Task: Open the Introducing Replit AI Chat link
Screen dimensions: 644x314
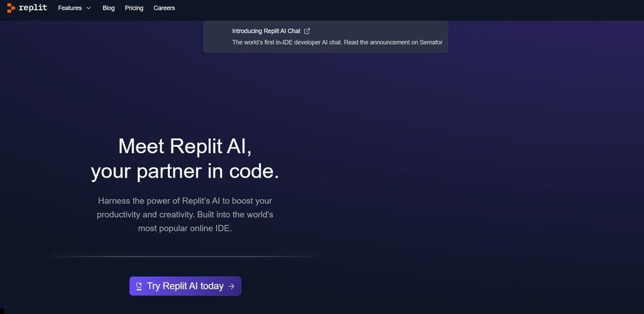Action: 266,31
